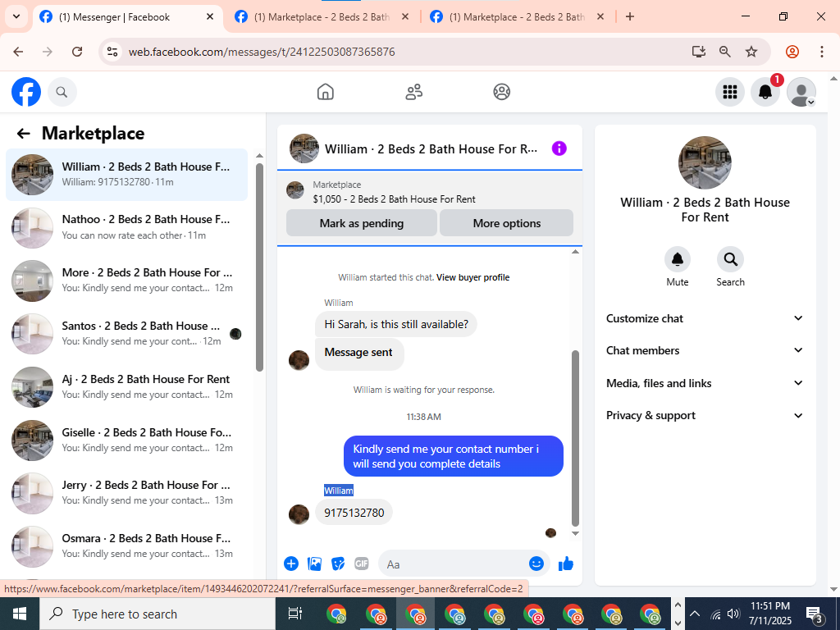The height and width of the screenshot is (630, 840).
Task: Open the Friends icon in top navigation
Action: [x=413, y=92]
